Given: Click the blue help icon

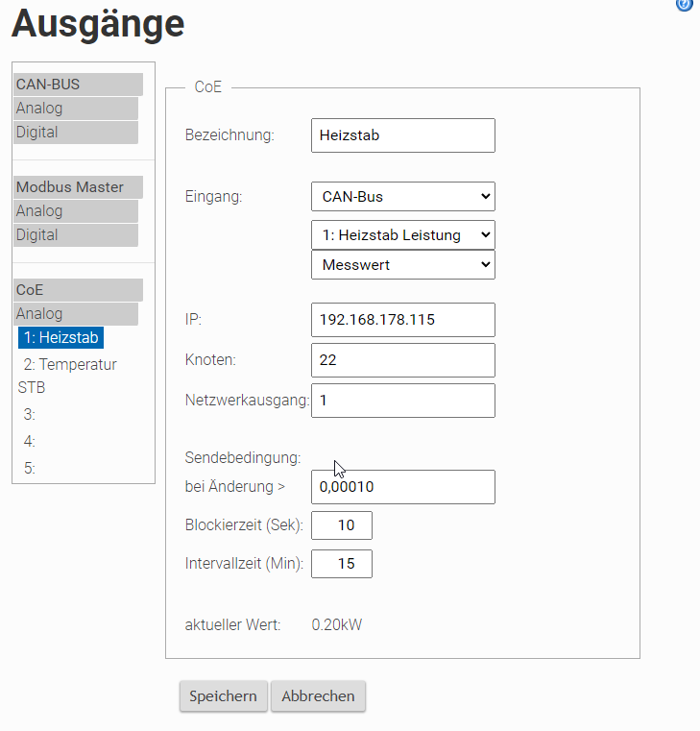Looking at the screenshot, I should pos(684,4).
